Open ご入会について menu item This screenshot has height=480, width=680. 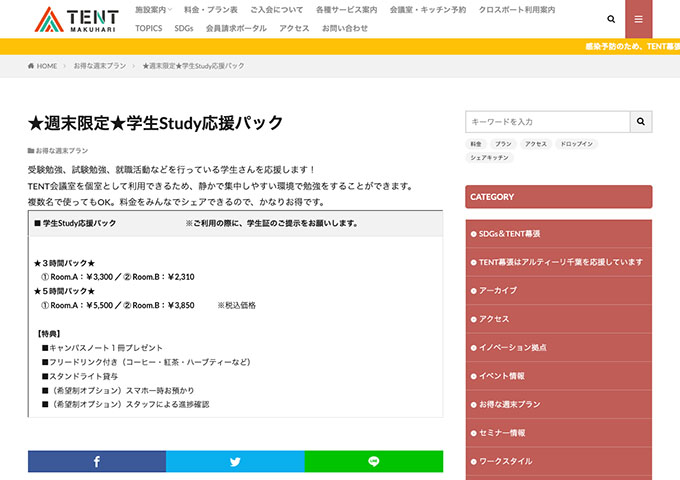[277, 10]
